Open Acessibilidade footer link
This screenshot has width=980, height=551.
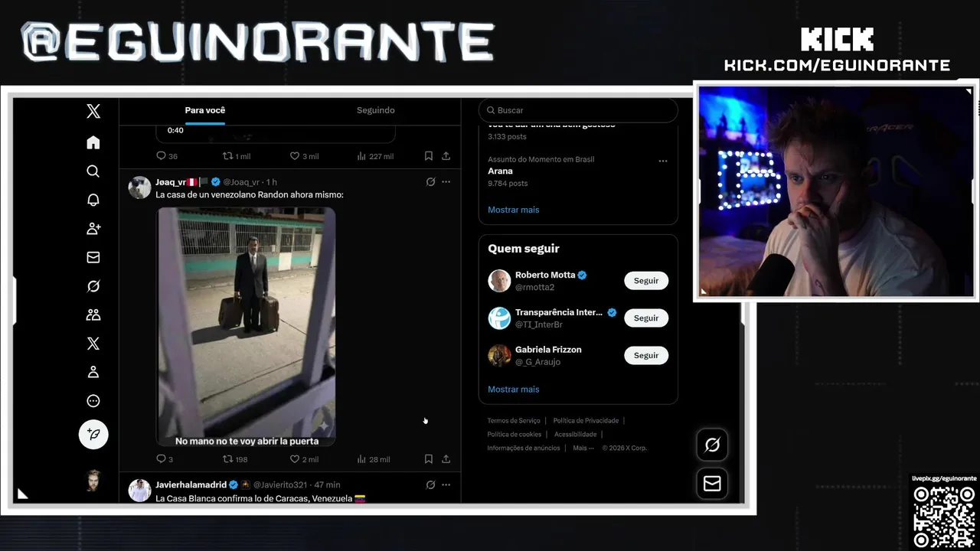[x=576, y=435]
